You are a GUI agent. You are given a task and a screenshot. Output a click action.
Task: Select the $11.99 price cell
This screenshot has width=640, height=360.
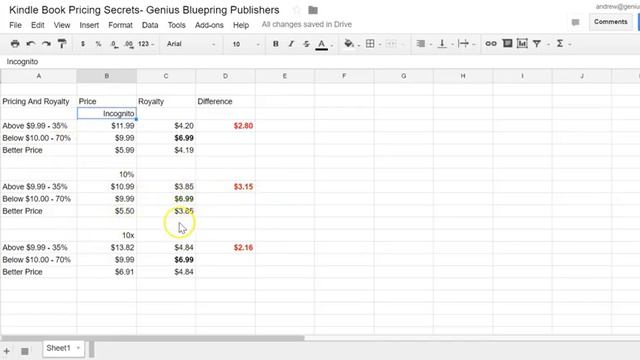pyautogui.click(x=107, y=126)
